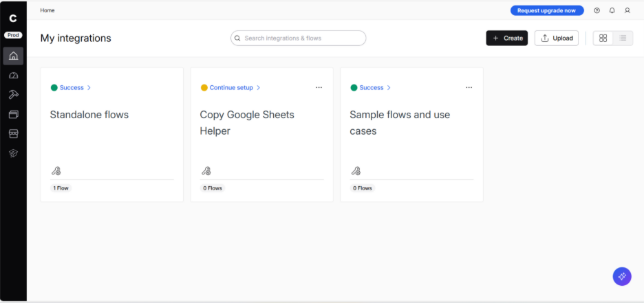Switch to grid tile view
The image size is (644, 303).
[x=603, y=38]
